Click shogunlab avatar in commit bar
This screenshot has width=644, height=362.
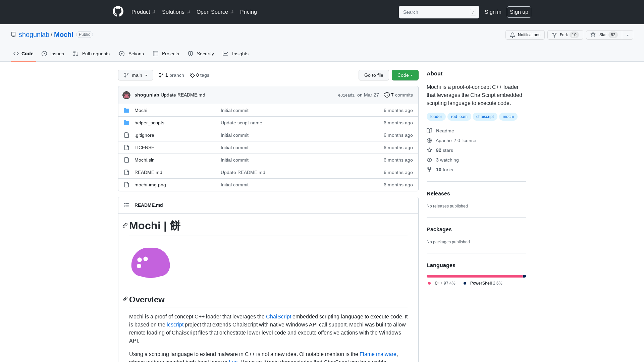[126, 95]
